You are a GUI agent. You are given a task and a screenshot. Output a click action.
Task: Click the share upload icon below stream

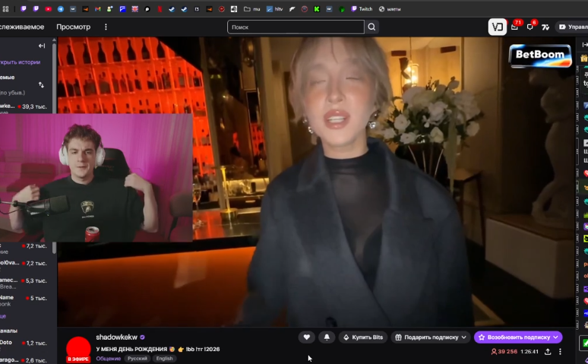coord(548,352)
